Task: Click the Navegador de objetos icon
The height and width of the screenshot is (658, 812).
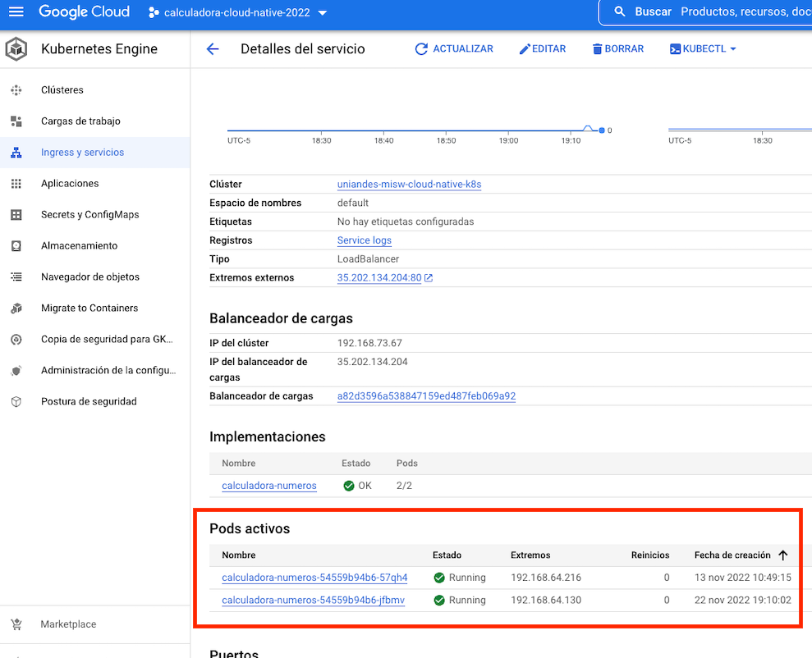Action: pos(16,276)
